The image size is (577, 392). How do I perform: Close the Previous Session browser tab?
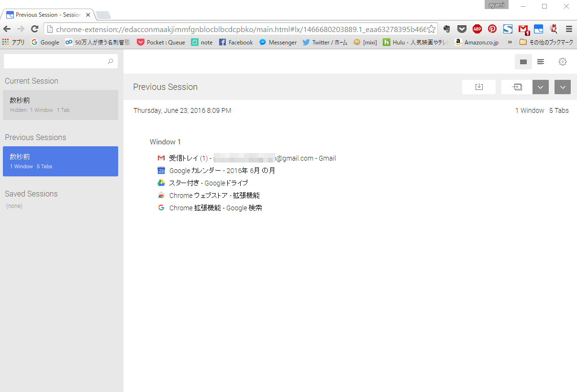tap(88, 15)
